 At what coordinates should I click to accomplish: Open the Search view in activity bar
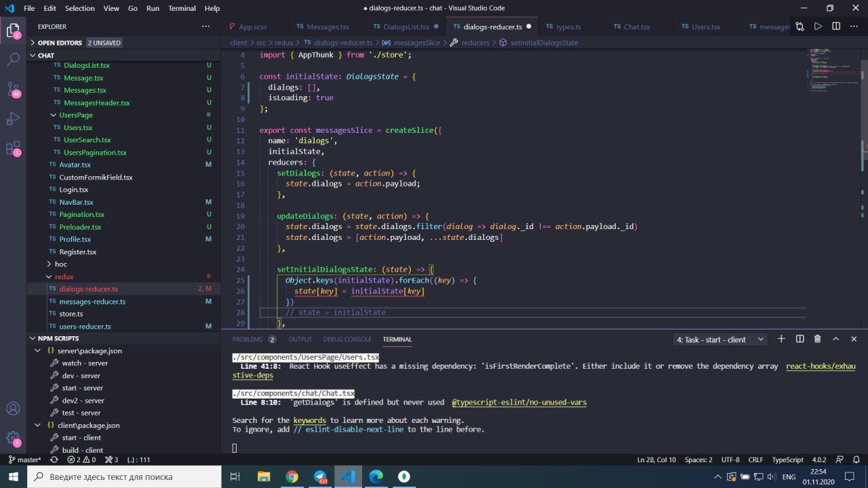(x=13, y=60)
